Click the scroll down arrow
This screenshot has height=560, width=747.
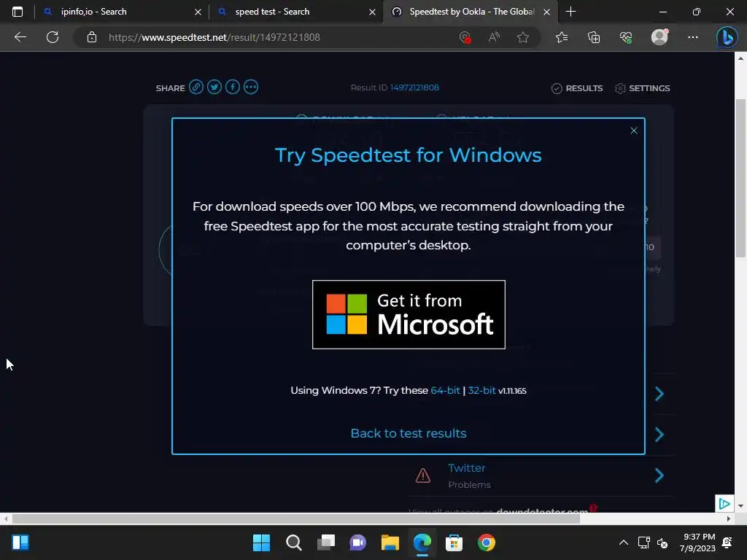pos(740,506)
